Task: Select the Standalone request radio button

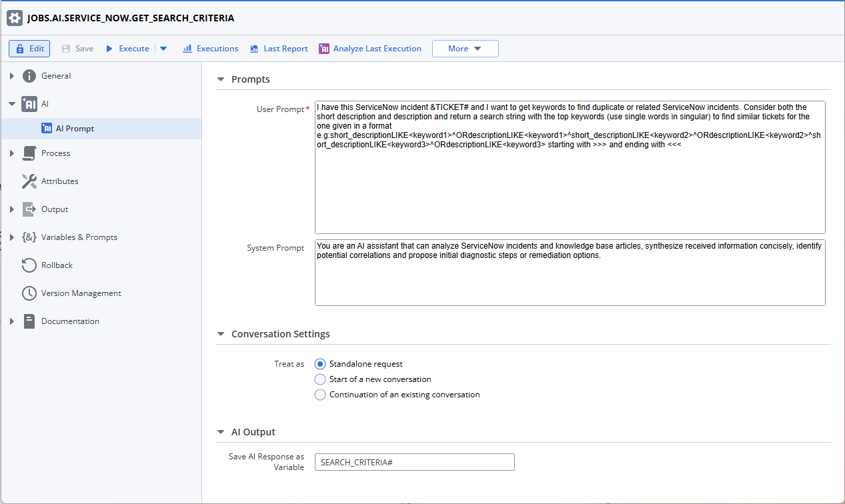Action: (x=320, y=364)
